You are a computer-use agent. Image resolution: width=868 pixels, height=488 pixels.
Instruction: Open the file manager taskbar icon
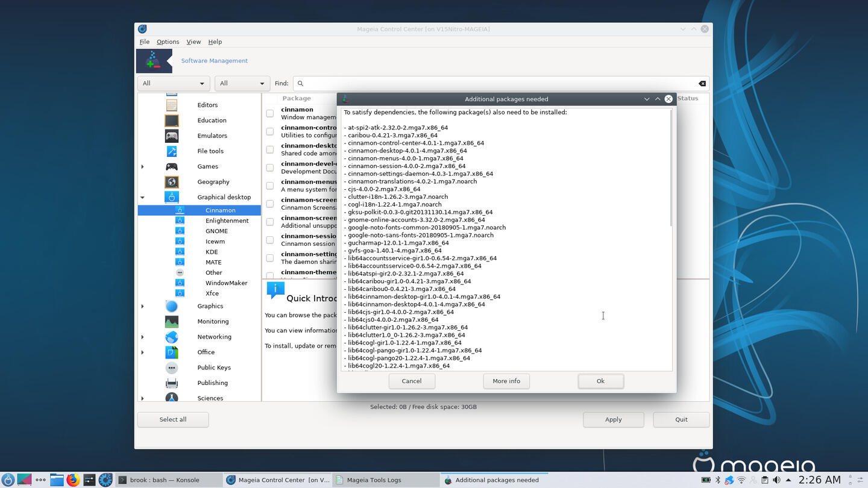(57, 480)
